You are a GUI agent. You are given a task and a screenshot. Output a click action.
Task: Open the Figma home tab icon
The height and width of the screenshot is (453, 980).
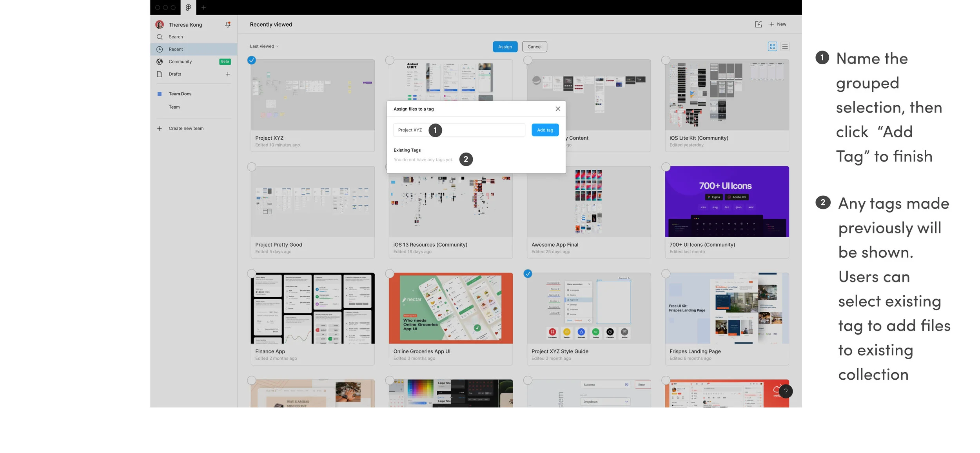(x=188, y=7)
